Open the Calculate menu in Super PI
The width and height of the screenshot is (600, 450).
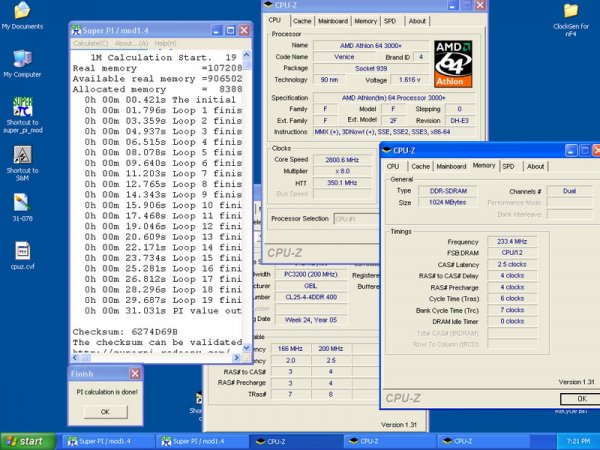(x=91, y=44)
